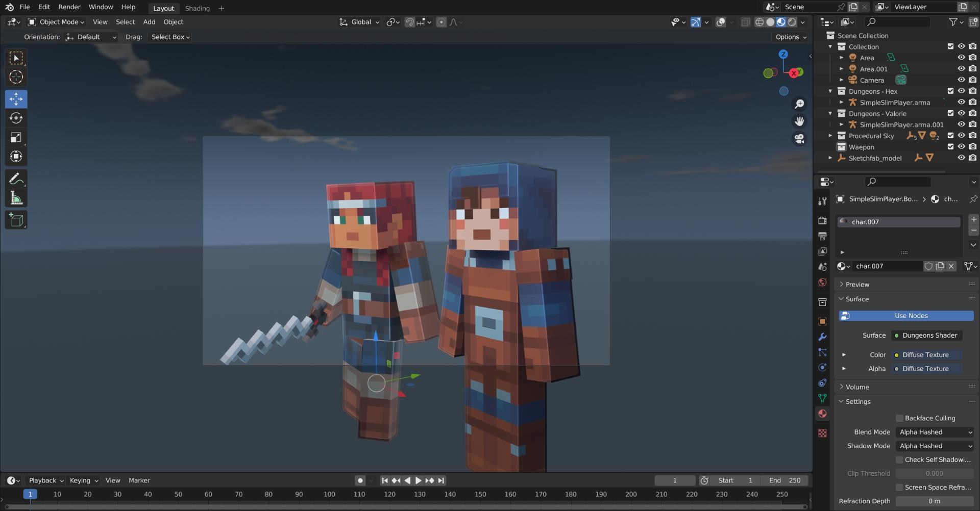980x511 pixels.
Task: Open Material Properties in the properties sidebar
Action: tap(822, 414)
